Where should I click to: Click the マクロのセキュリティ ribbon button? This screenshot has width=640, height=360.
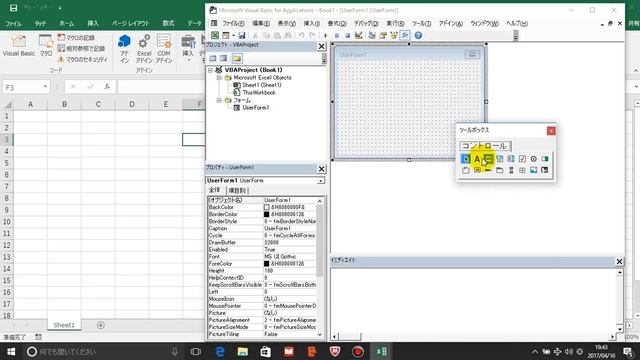[x=83, y=59]
